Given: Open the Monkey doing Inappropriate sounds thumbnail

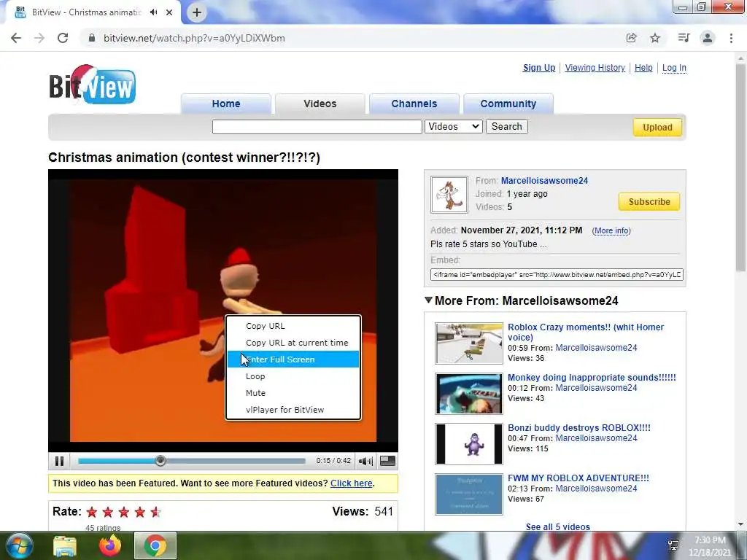Looking at the screenshot, I should [469, 393].
